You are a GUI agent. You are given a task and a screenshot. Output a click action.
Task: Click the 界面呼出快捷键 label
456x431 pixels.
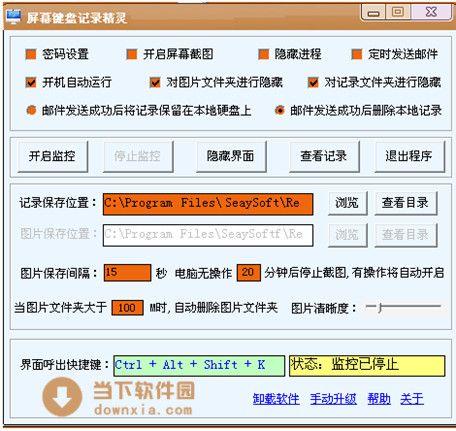(x=65, y=365)
